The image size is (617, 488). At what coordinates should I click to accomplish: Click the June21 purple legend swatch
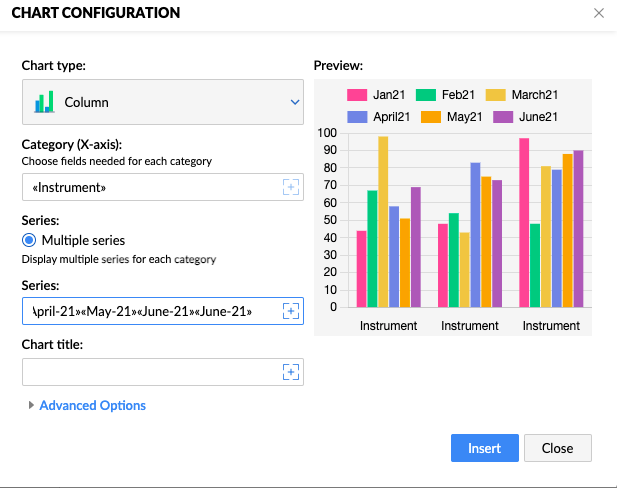503,117
